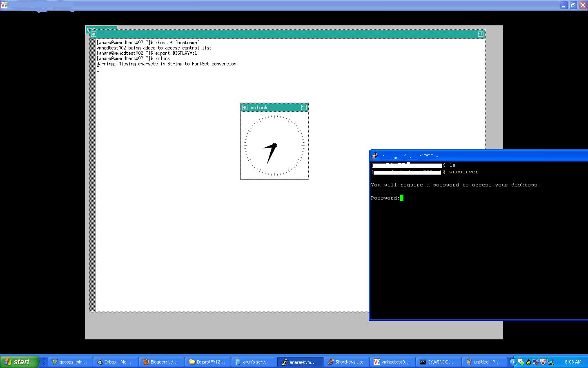Image resolution: width=588 pixels, height=368 pixels.
Task: Open arun's server page from the taskbar
Action: point(253,362)
